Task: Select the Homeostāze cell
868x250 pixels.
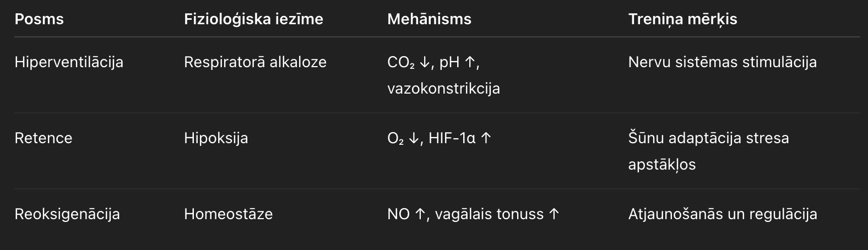Action: point(228,214)
